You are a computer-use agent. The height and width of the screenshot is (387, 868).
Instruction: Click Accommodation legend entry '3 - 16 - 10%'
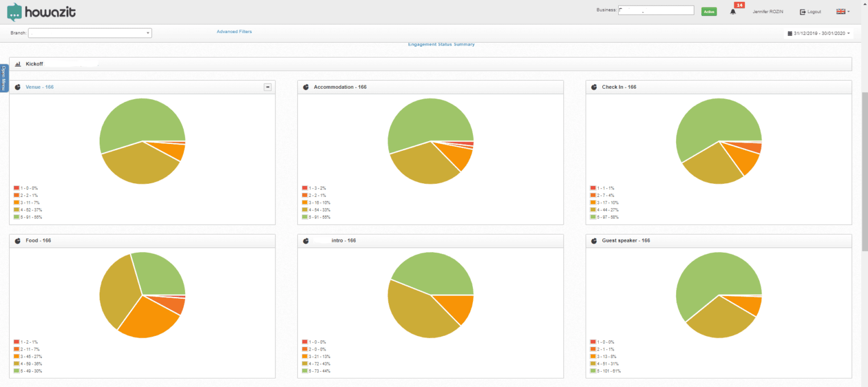pyautogui.click(x=316, y=203)
